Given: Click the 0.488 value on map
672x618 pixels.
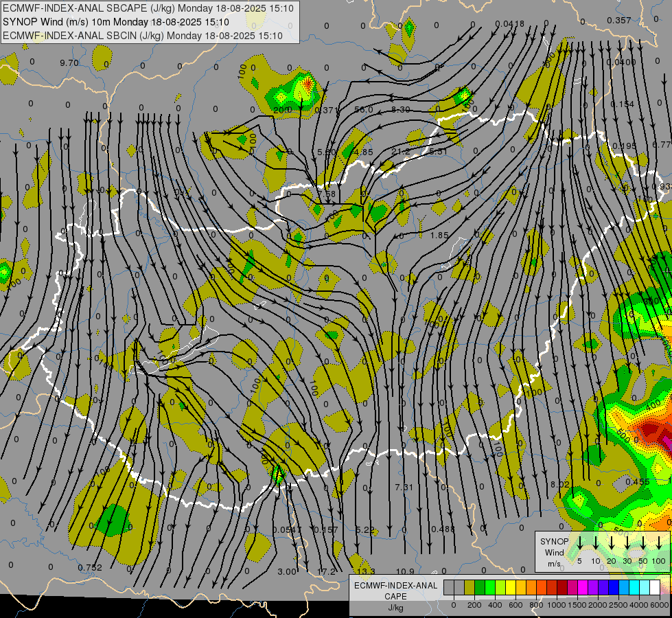Looking at the screenshot, I should (x=443, y=529).
